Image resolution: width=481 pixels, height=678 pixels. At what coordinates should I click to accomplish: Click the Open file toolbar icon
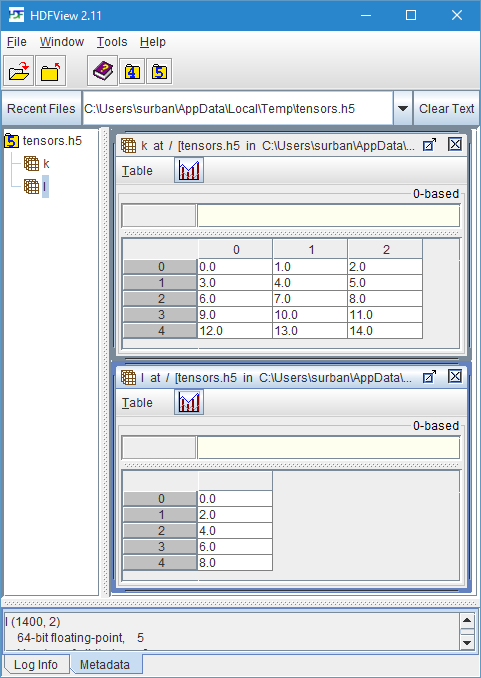point(19,71)
